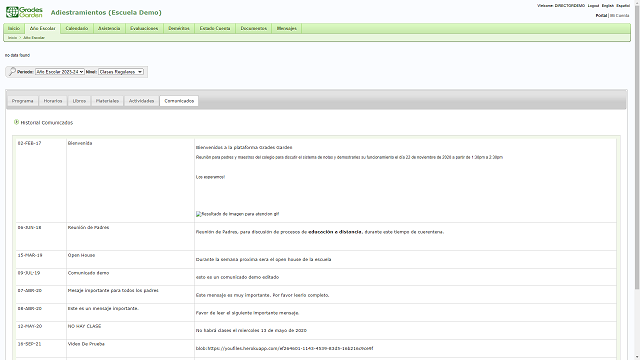Switch to the Materiales tab
Viewport: 640px width, 360px height.
point(107,101)
